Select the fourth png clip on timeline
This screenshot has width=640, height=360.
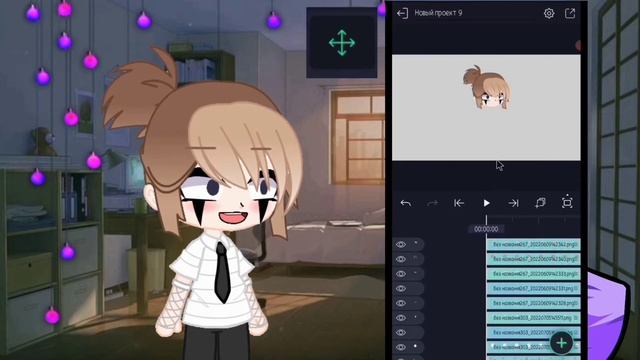coord(533,289)
